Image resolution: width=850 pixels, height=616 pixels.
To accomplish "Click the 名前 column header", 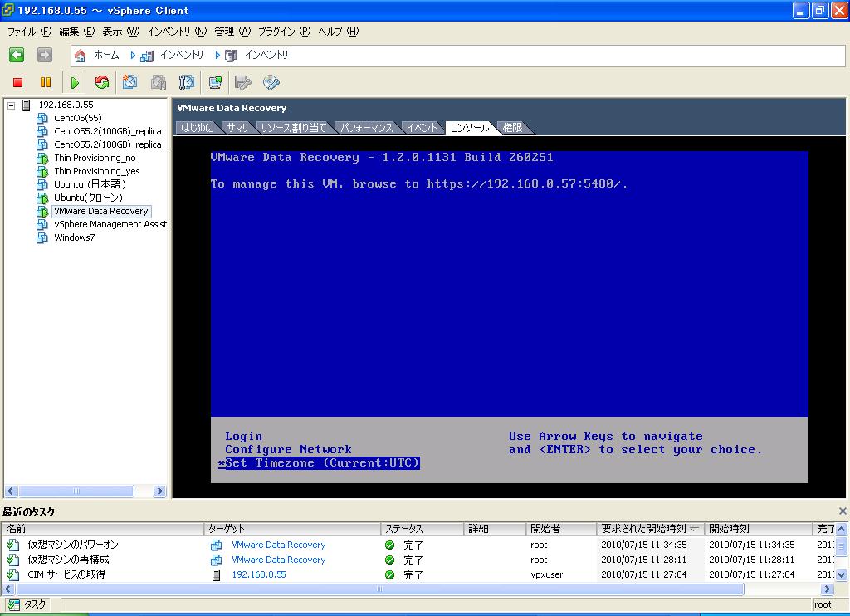I will (103, 528).
